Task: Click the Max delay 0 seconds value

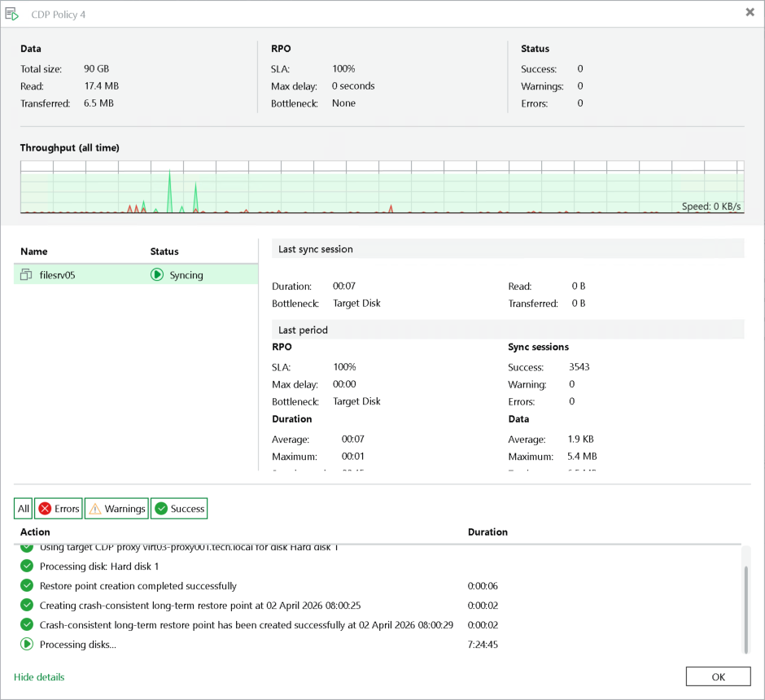Action: tap(353, 85)
